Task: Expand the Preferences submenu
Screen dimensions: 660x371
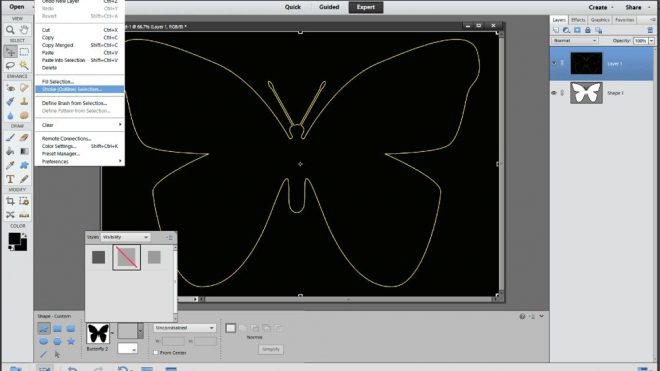Action: (x=80, y=161)
